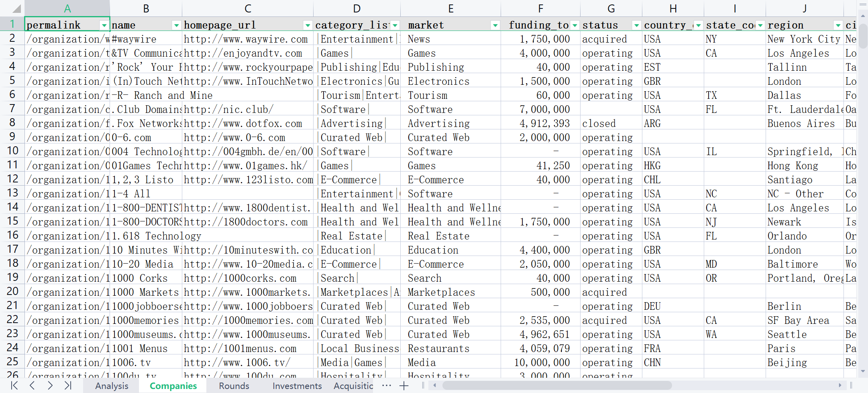Click the vertical scrollbar down arrow
The image size is (868, 393).
tap(863, 371)
